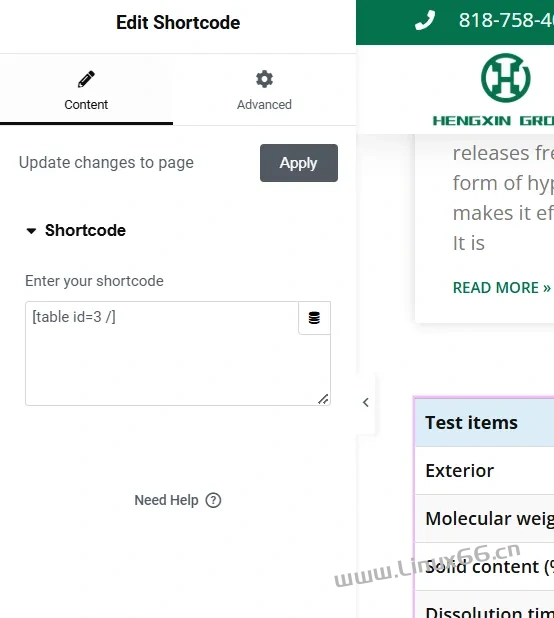This screenshot has width=554, height=618.
Task: Collapse the Shortcode section arrow
Action: coord(31,231)
